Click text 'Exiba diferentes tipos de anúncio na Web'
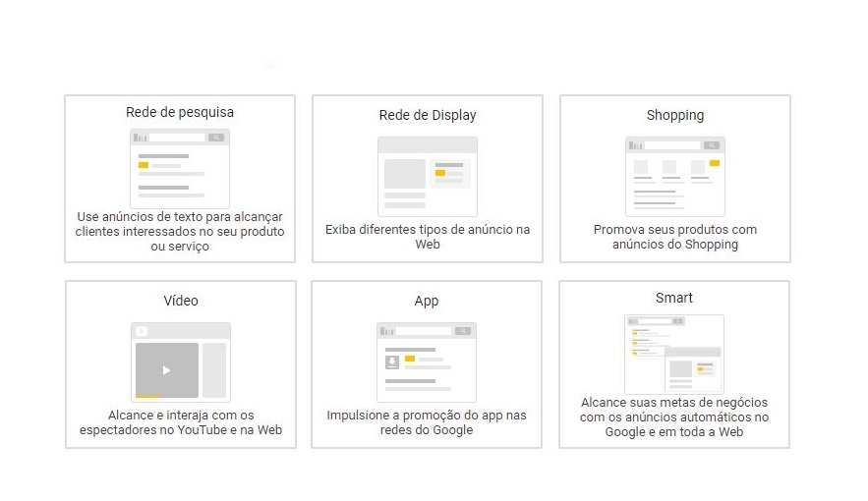The height and width of the screenshot is (501, 868). click(x=428, y=237)
